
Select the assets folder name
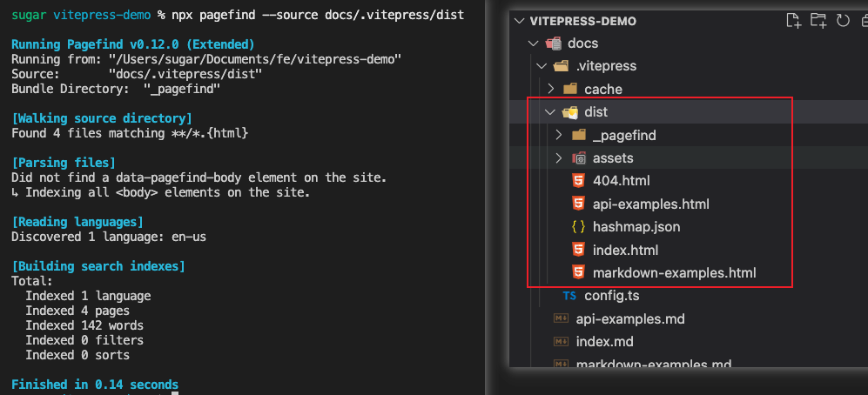tap(613, 158)
